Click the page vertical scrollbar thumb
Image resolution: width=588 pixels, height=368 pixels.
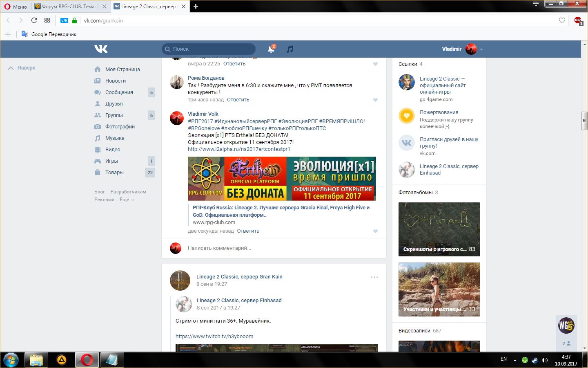585,121
